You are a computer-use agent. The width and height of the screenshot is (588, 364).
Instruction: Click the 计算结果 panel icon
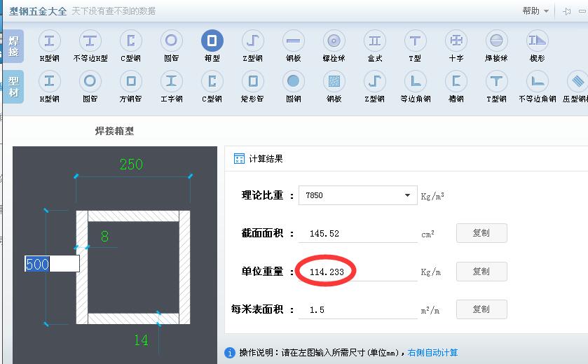(x=239, y=158)
